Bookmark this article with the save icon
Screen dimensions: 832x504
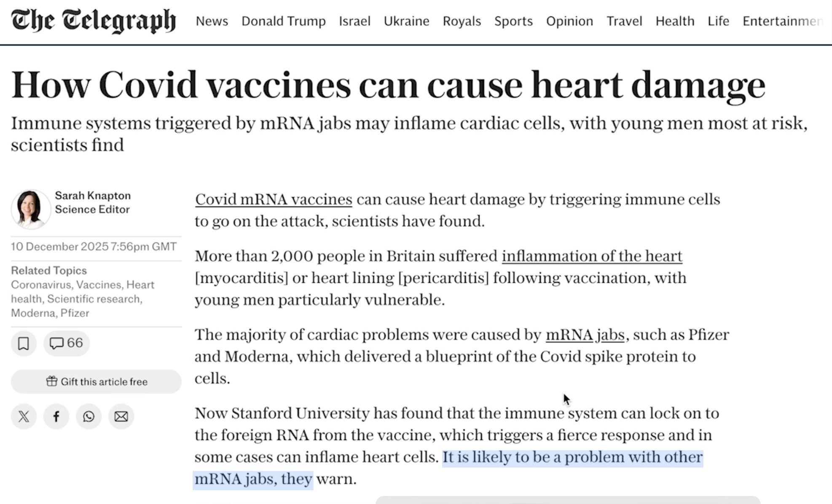click(24, 343)
